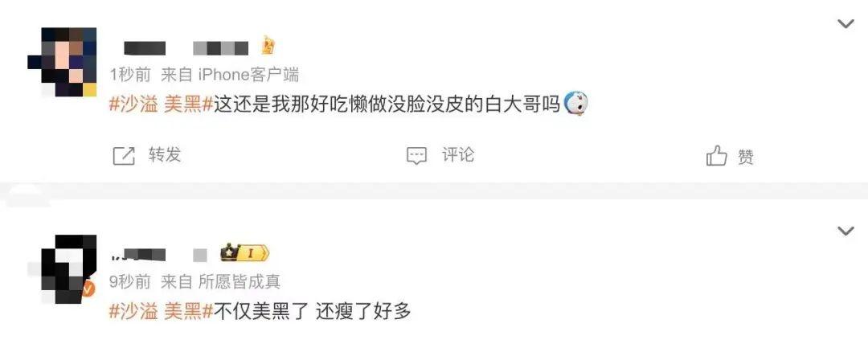Open first post's chevron dropdown menu

click(845, 24)
